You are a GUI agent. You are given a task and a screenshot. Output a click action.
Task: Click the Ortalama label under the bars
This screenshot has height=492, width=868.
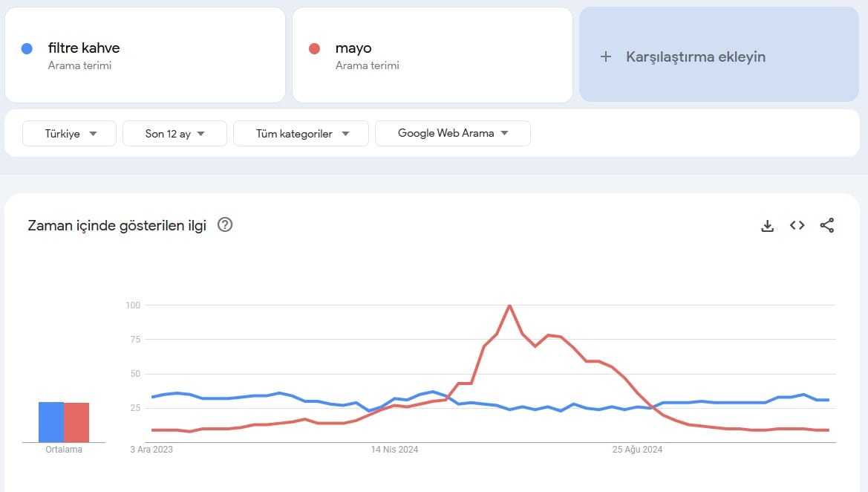64,450
